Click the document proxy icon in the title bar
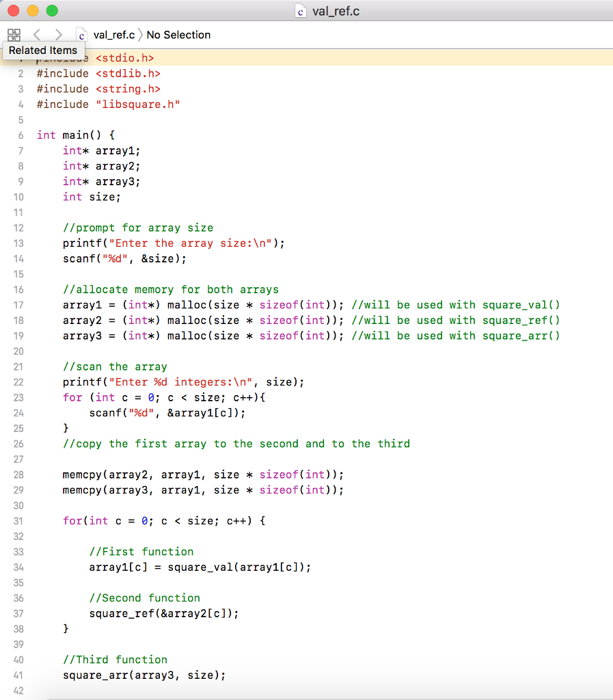The image size is (613, 700). (x=299, y=11)
